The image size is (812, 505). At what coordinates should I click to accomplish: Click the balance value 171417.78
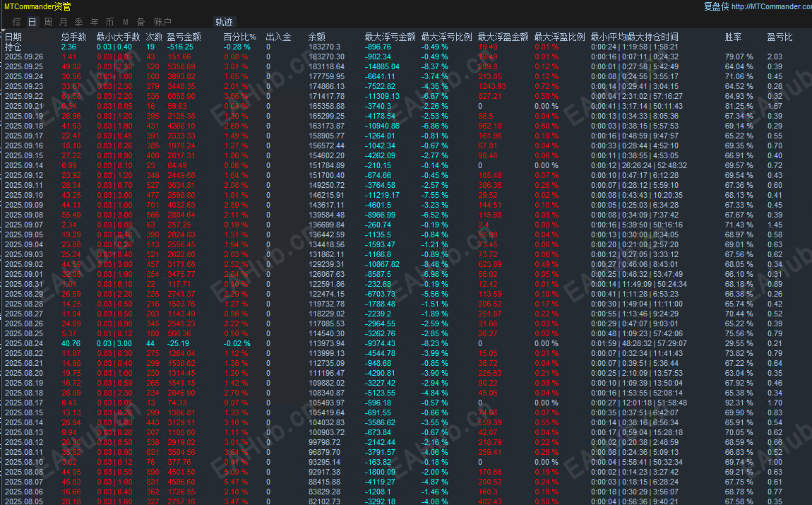coord(326,96)
